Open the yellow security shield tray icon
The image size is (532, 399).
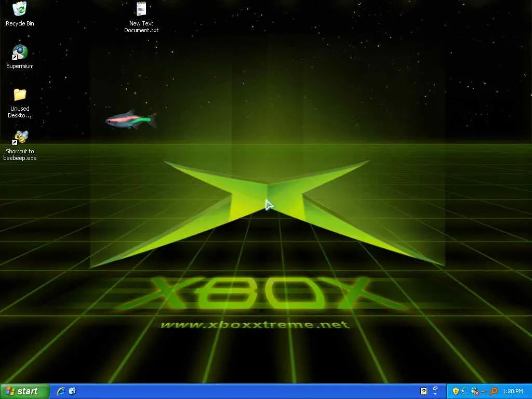pos(456,392)
